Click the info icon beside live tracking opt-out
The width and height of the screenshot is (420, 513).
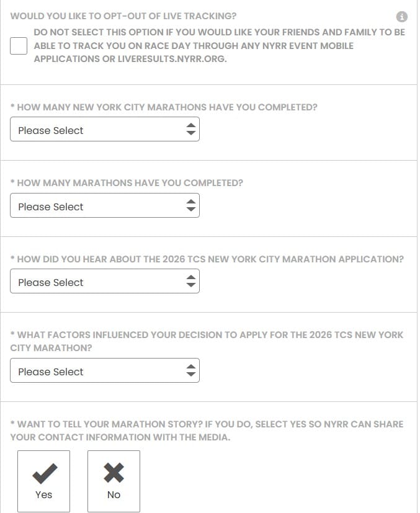pos(402,17)
